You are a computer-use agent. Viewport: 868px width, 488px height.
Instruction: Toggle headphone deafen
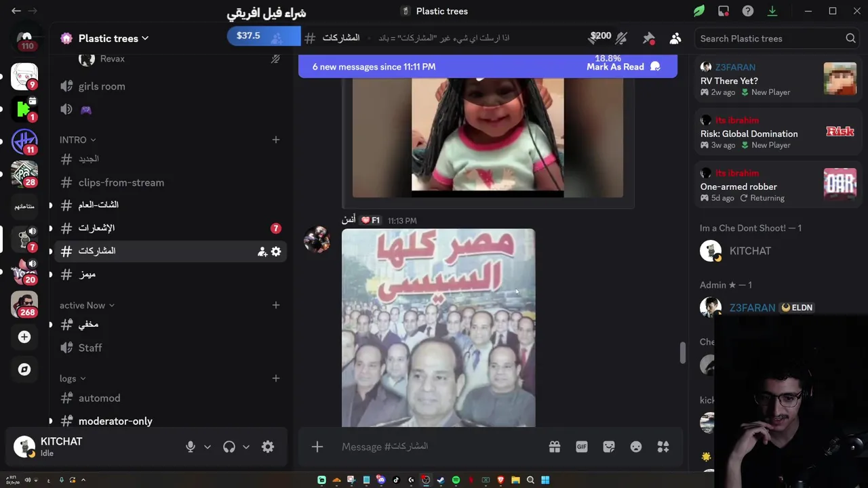[229, 447]
